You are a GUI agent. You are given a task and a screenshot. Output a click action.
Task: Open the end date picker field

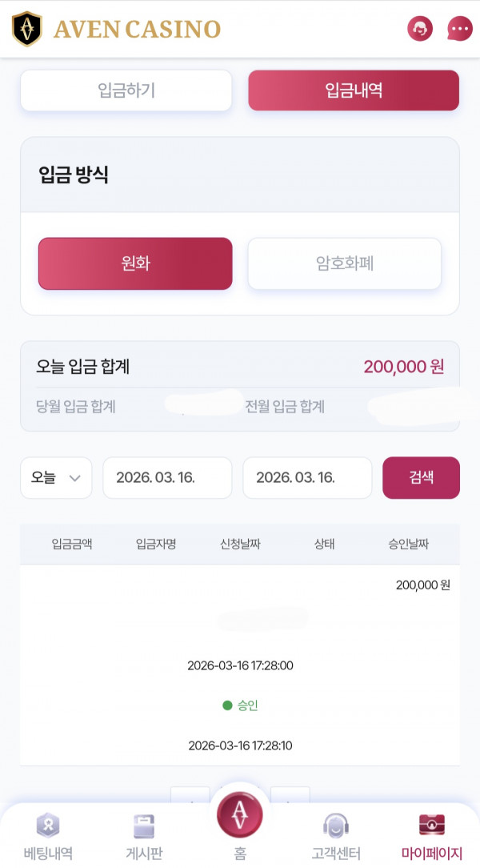tap(307, 477)
